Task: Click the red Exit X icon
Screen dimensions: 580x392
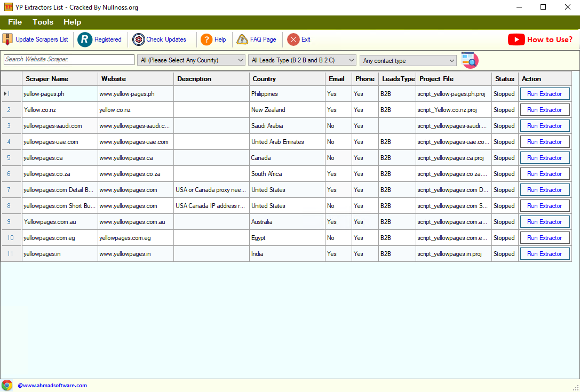Action: [x=293, y=39]
